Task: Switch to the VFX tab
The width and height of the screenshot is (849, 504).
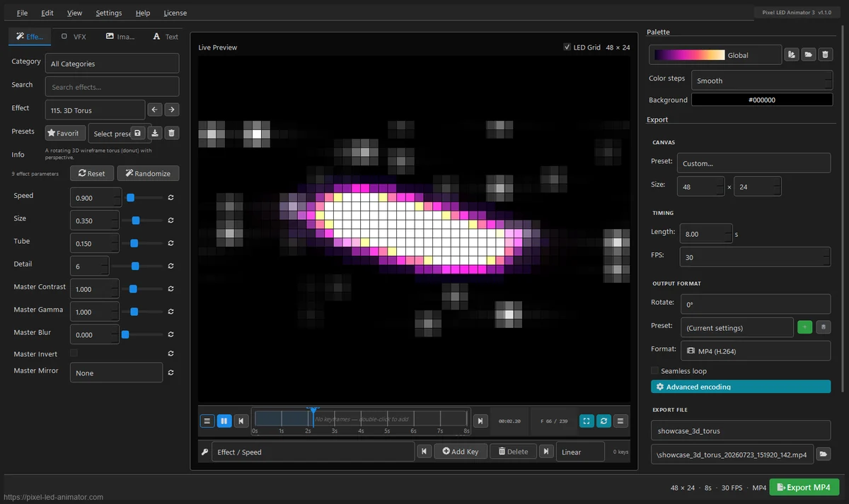Action: point(74,36)
